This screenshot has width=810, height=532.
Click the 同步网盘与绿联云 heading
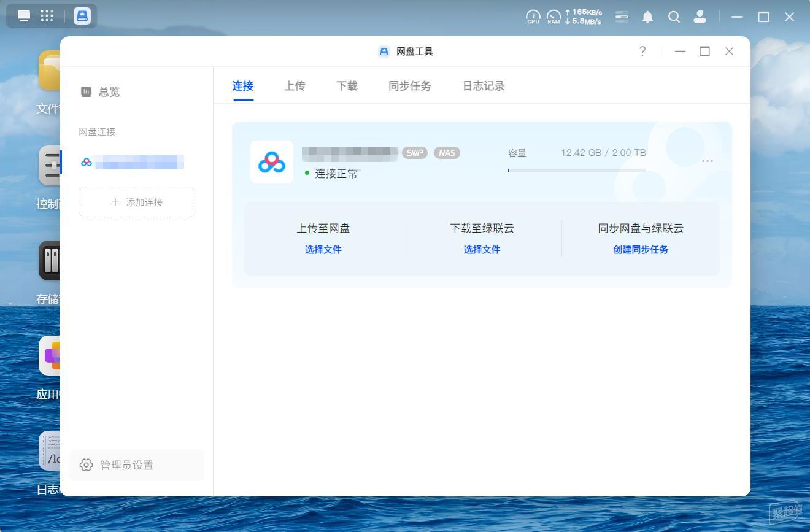tap(641, 228)
